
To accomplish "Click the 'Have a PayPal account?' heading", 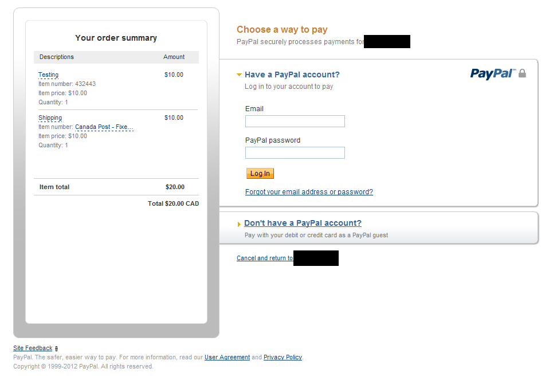I will pos(292,75).
